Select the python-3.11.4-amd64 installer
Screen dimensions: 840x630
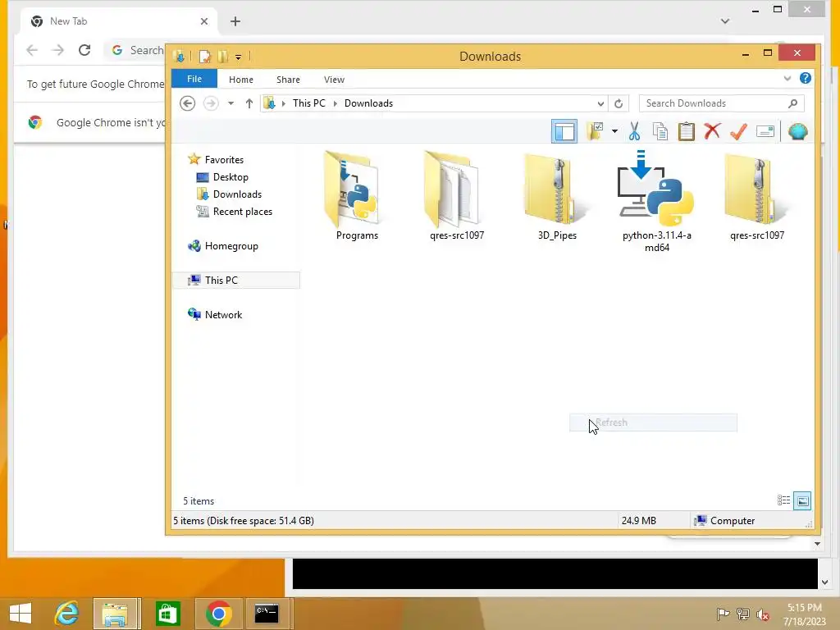pos(657,202)
